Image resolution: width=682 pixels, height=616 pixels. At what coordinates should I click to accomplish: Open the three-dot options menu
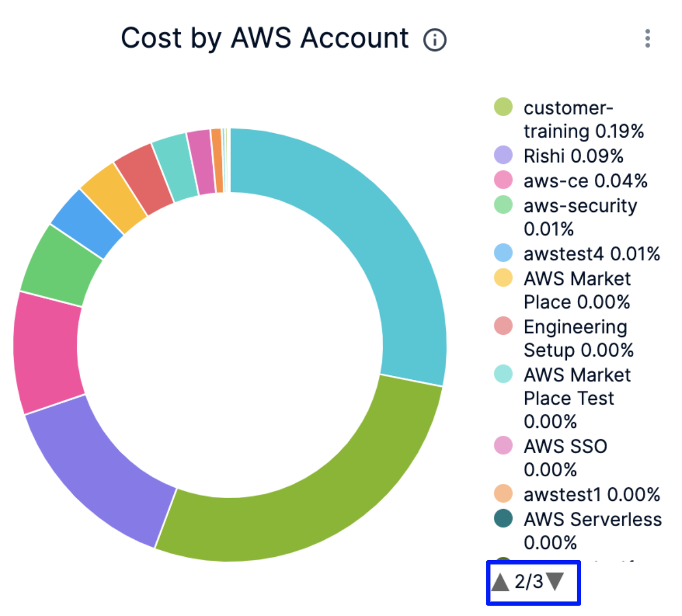[x=647, y=38]
